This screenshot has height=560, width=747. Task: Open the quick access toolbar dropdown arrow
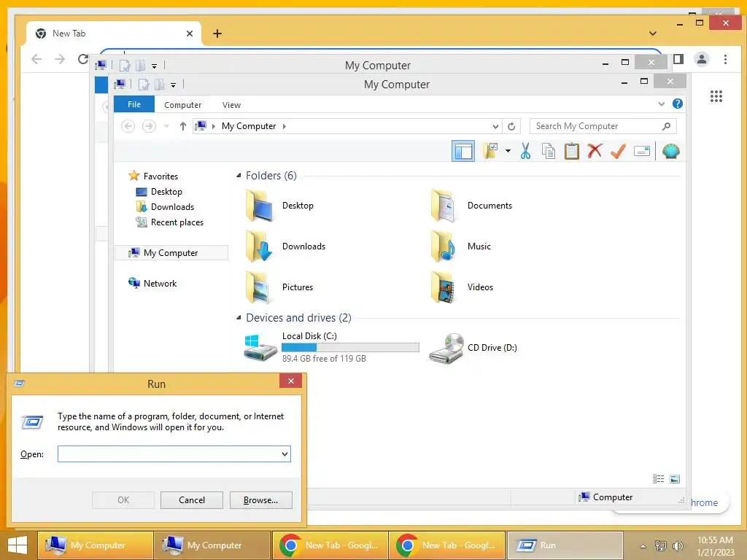click(x=173, y=85)
